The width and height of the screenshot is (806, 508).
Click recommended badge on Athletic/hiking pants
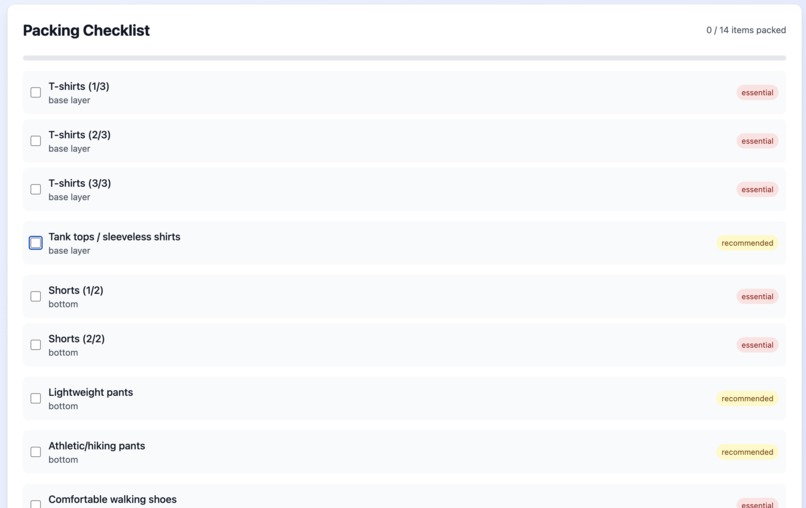tap(747, 451)
